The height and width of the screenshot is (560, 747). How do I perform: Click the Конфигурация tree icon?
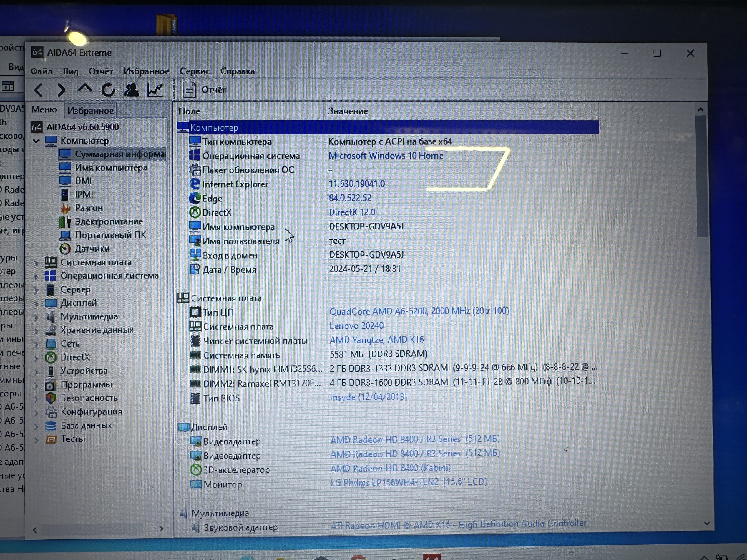click(x=51, y=412)
